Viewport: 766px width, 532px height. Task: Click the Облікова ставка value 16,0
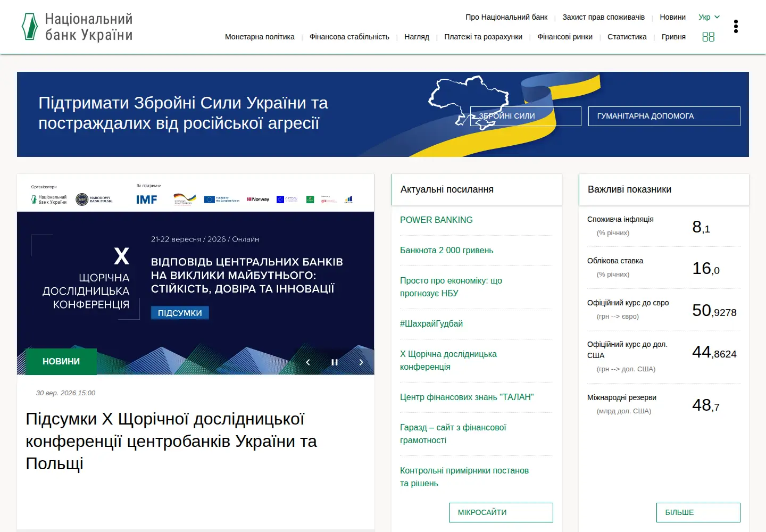click(706, 268)
